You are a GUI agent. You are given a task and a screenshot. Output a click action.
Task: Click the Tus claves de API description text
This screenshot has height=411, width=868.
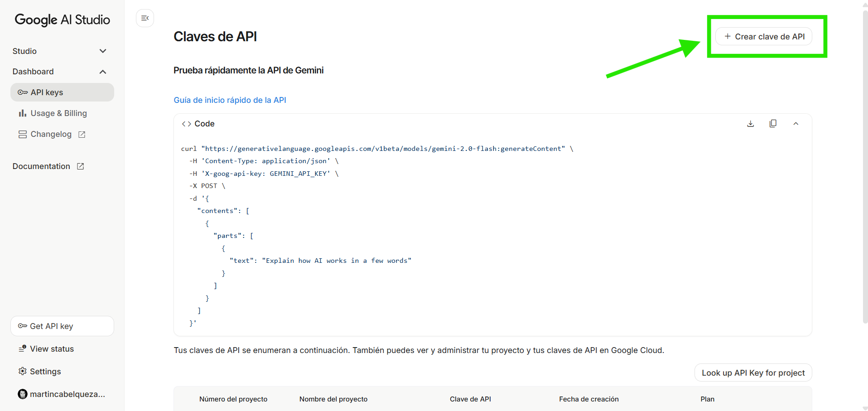419,350
